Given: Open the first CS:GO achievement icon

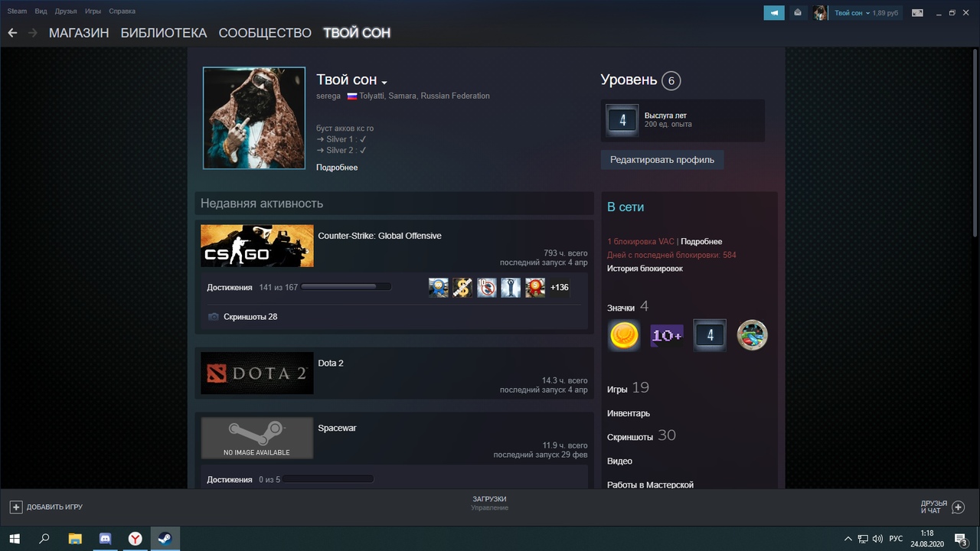Looking at the screenshot, I should tap(439, 288).
